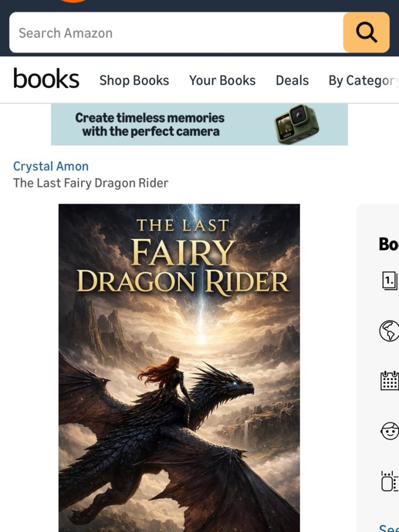Click the author link Crystal Amon
The image size is (399, 532).
[x=51, y=166]
